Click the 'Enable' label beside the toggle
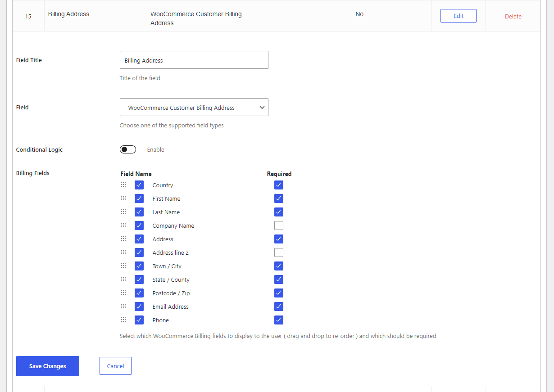Viewport: 554px width, 392px height. 155,149
